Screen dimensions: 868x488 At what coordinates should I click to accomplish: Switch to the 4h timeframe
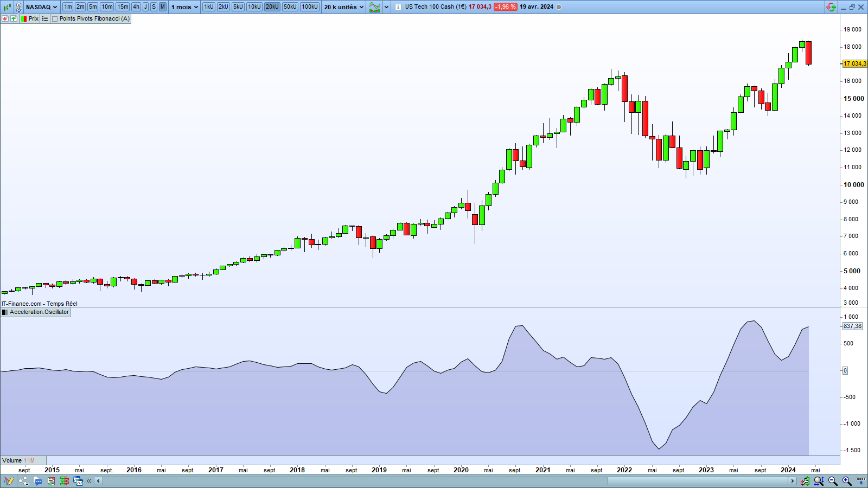(x=136, y=7)
